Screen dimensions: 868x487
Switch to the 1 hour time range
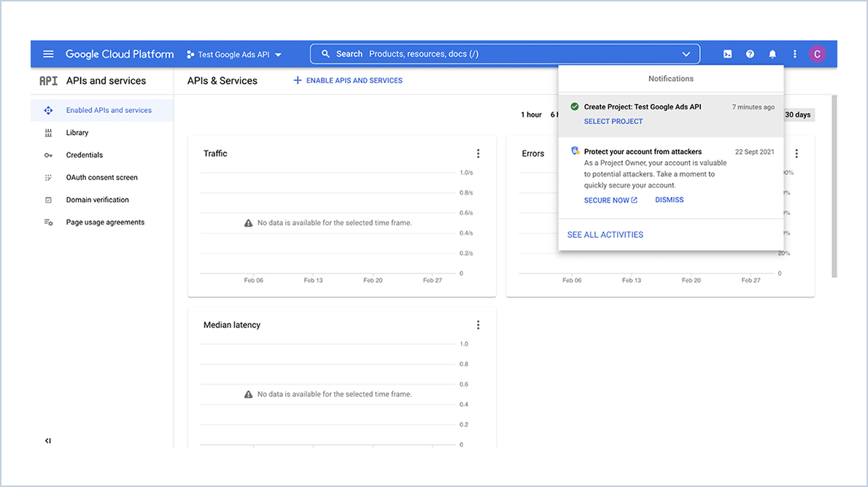531,114
